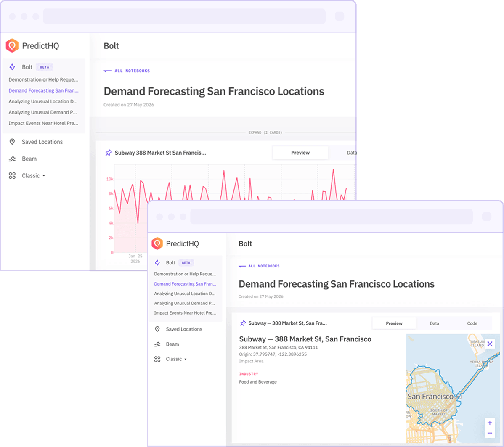Viewport: 504px width, 447px height.
Task: Expand the map with the fullscreen icon
Action: click(490, 344)
